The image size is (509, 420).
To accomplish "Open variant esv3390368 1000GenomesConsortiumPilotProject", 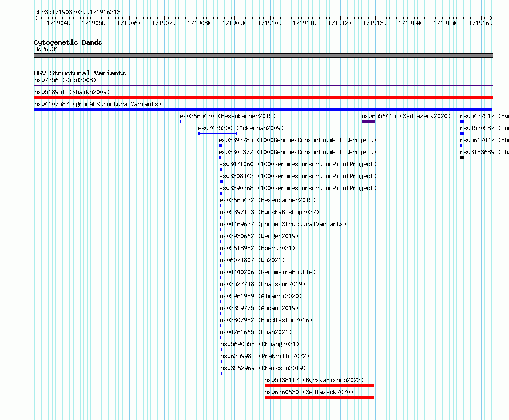I will click(298, 188).
